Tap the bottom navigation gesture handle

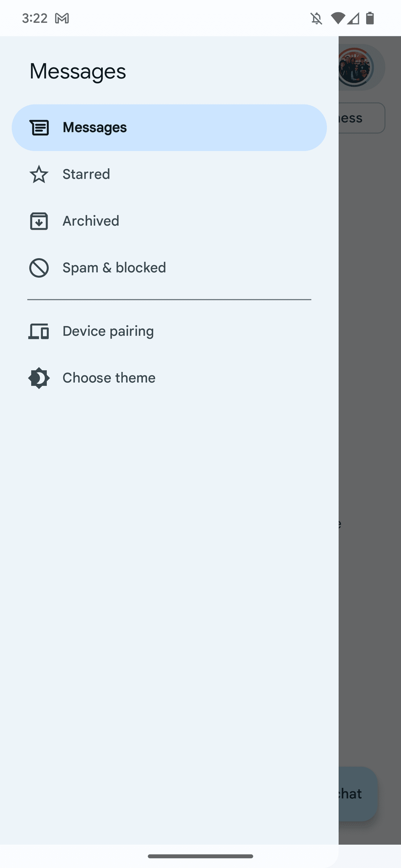pyautogui.click(x=200, y=856)
